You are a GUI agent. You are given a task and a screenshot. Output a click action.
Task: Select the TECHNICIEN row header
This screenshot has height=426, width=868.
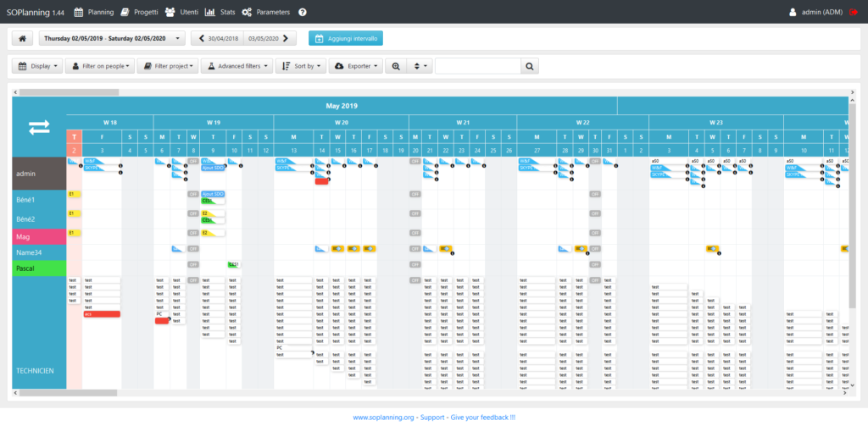point(39,333)
